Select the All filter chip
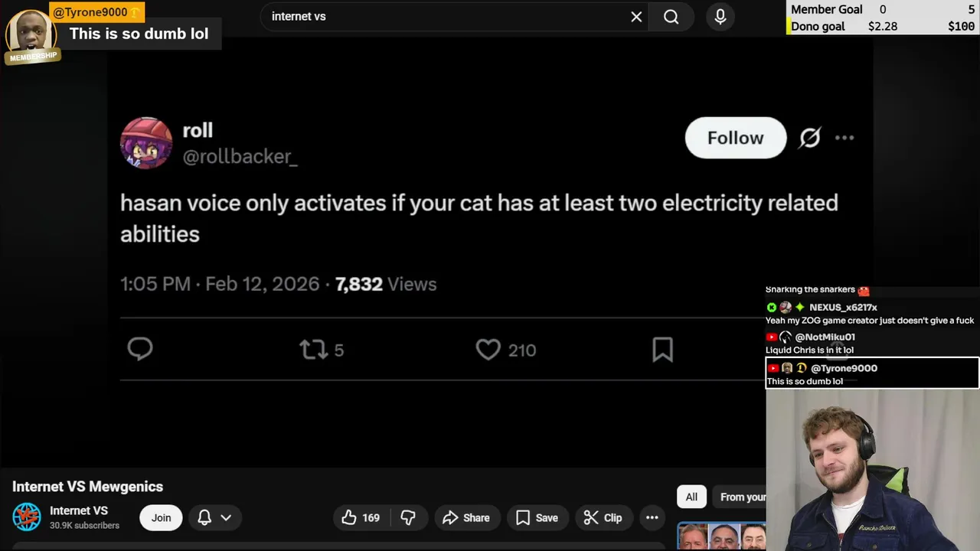 coord(691,497)
